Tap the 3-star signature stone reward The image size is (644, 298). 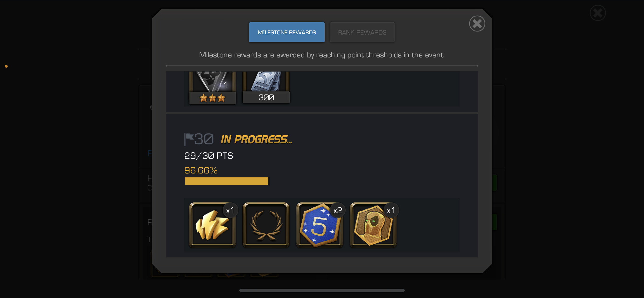click(x=212, y=88)
